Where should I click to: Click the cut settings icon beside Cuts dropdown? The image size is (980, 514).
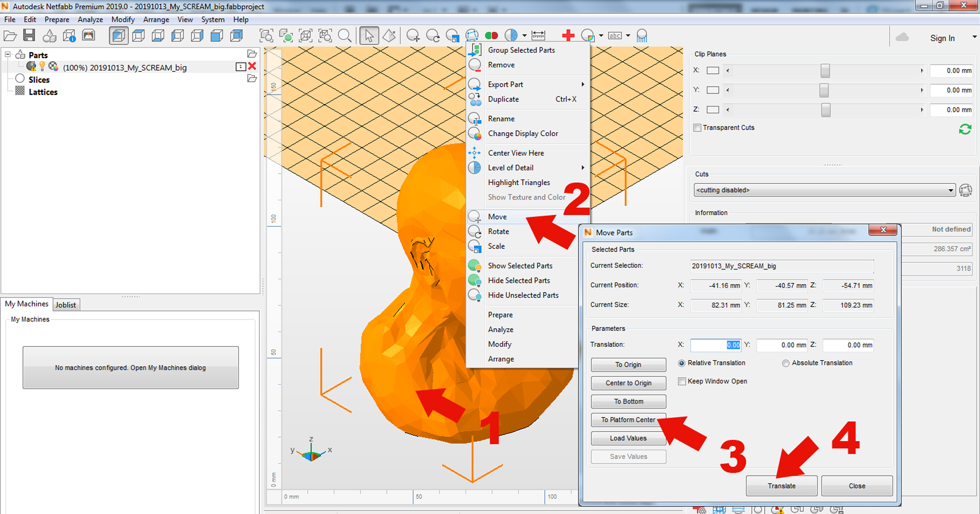[966, 190]
